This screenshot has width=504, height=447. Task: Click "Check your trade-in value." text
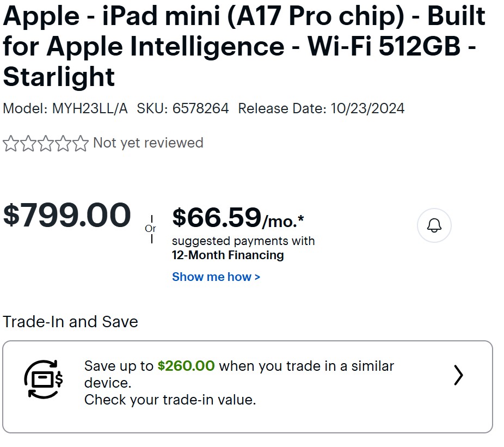[170, 400]
